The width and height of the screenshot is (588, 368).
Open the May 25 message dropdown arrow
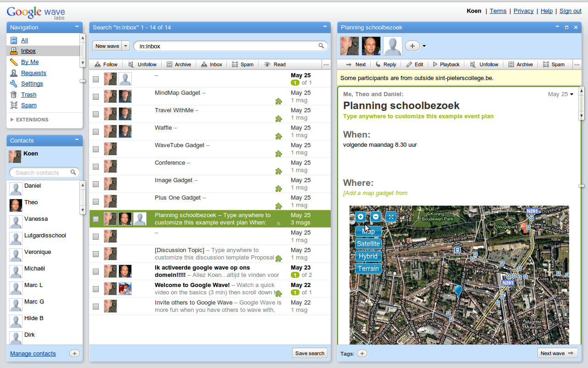572,94
